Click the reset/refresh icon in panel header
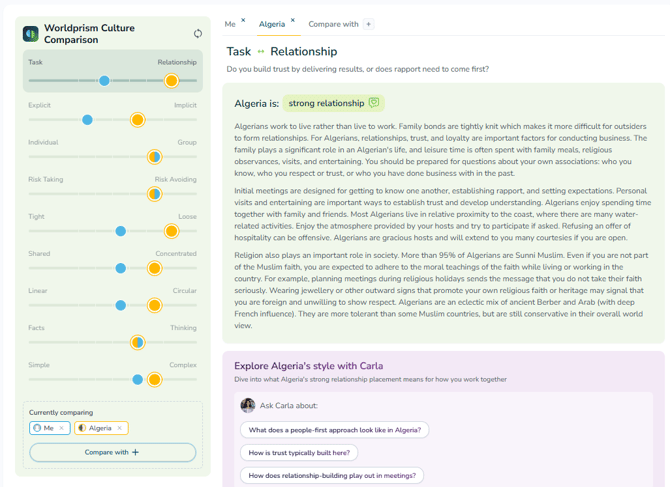The width and height of the screenshot is (670, 487). 197,33
